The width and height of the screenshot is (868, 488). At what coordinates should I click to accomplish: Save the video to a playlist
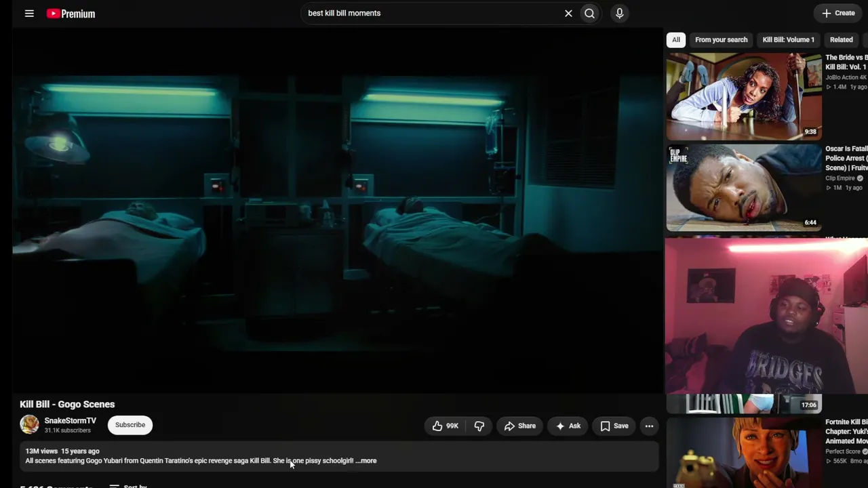coord(614,426)
